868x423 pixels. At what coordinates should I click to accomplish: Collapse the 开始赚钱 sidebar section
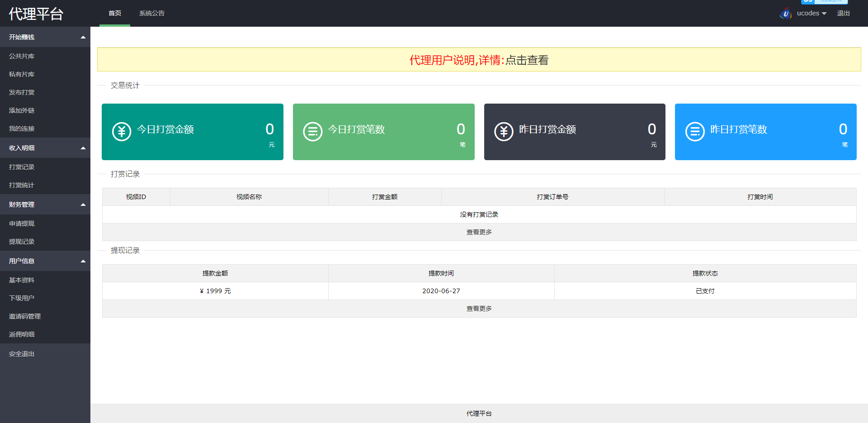(83, 37)
